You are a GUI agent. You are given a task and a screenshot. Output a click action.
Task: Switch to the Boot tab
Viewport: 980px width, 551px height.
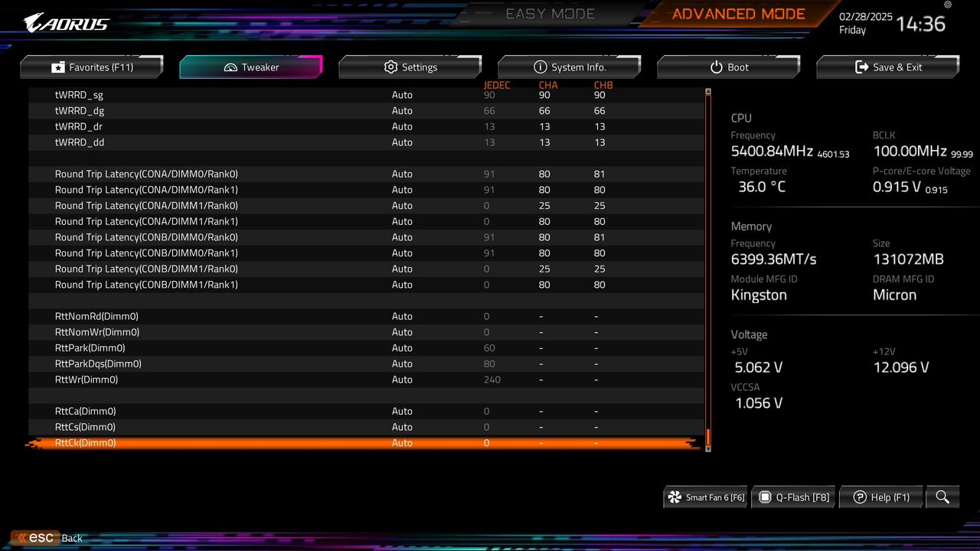(x=729, y=67)
